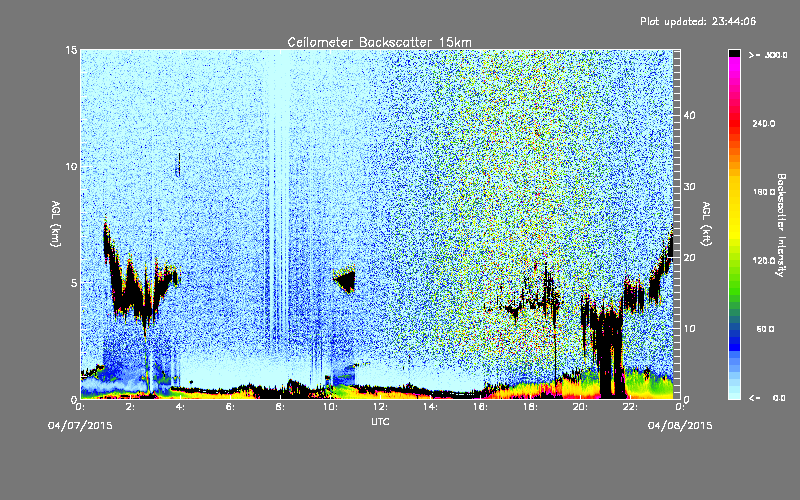Click the colorbar value 240.0
The height and width of the screenshot is (500, 800).
764,123
